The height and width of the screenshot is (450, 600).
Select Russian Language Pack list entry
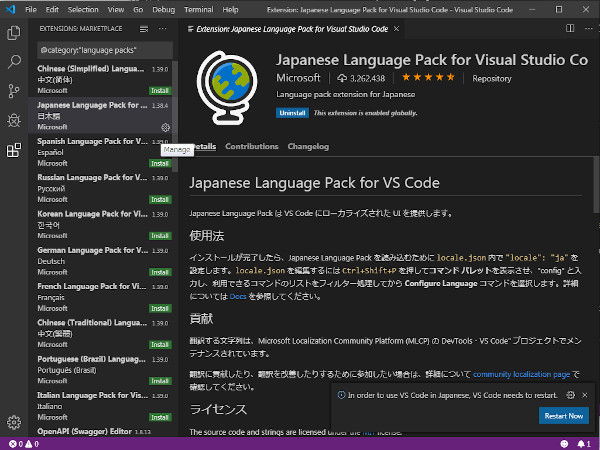(100, 188)
